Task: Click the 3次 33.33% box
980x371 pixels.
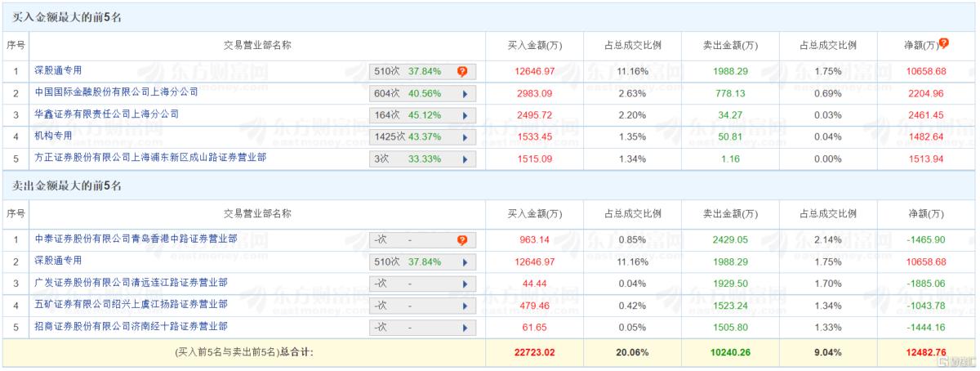Action: (x=422, y=159)
